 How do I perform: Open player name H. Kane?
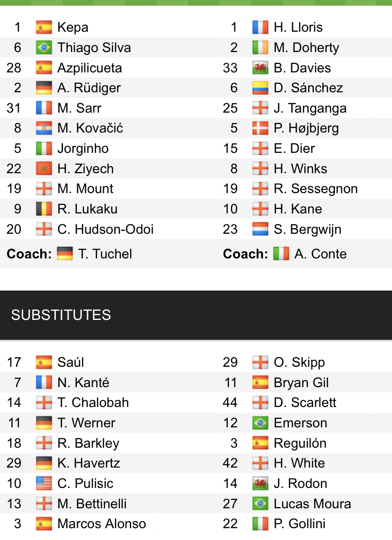(297, 209)
